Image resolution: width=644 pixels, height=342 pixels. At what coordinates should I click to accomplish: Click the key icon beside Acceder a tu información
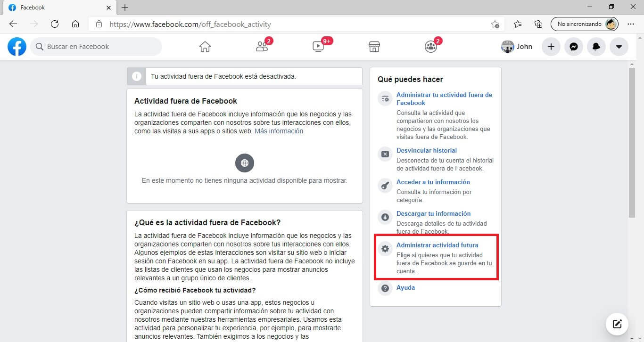[385, 185]
